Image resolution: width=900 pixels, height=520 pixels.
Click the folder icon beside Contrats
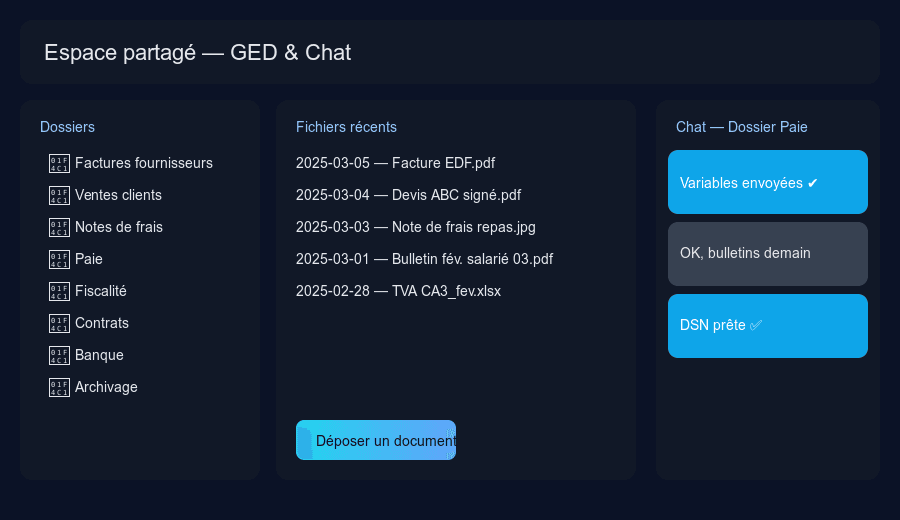(x=59, y=323)
